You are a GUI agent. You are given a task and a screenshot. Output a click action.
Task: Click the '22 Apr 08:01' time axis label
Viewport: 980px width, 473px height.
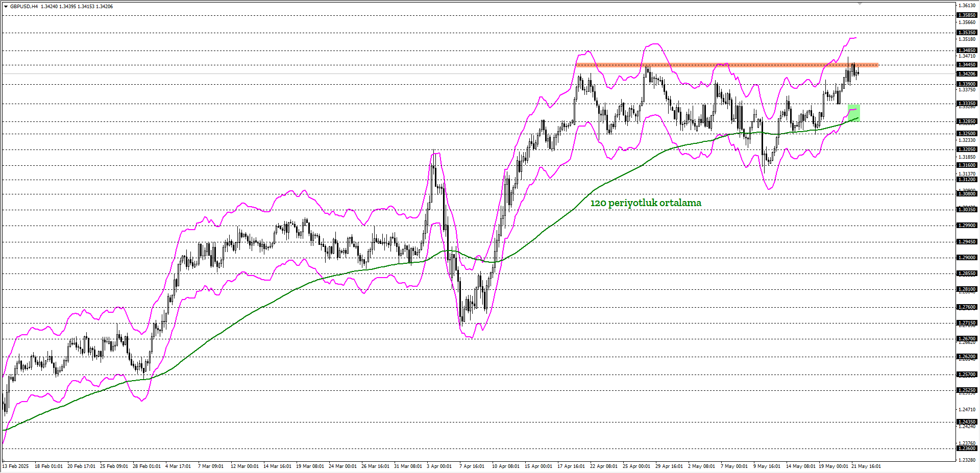coord(604,466)
